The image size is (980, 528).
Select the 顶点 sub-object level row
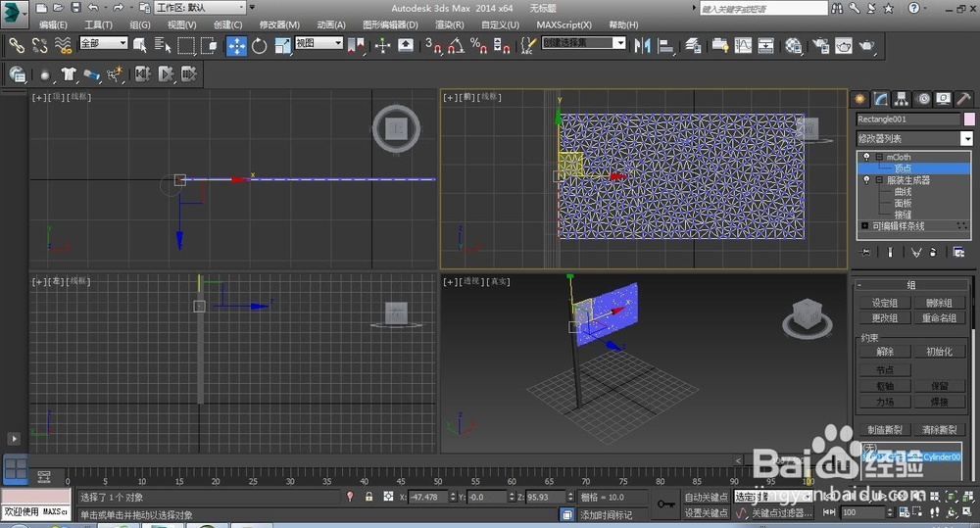tap(913, 168)
